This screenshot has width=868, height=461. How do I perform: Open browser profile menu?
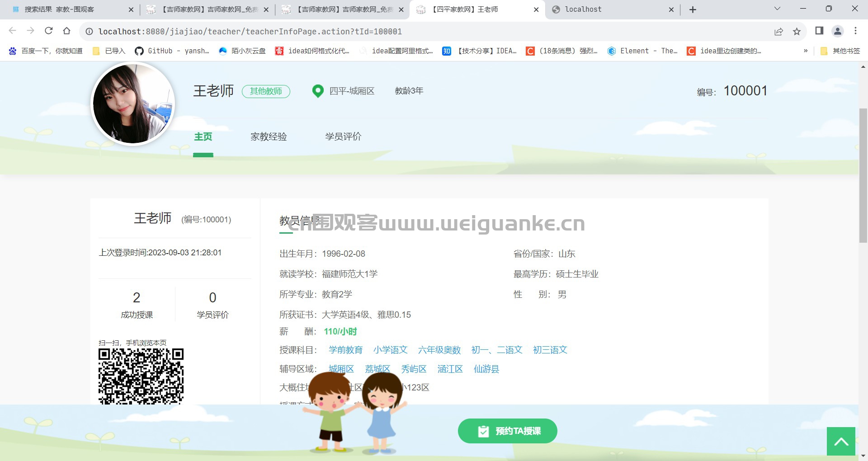coord(838,31)
